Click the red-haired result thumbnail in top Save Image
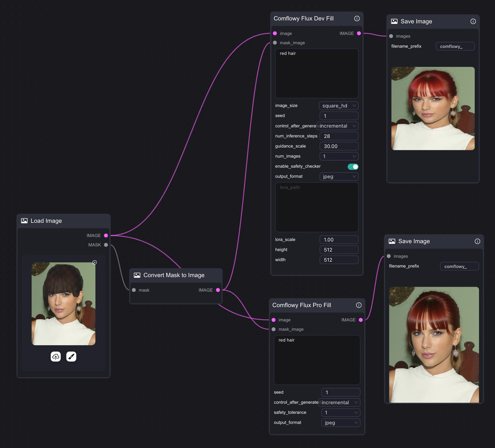Viewport: 495px width, 448px height. point(433,108)
